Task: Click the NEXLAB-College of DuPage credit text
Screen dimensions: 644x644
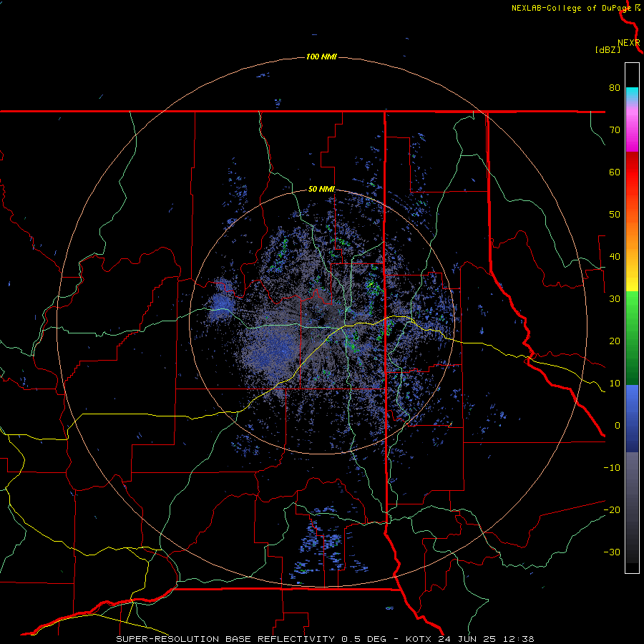Action: [x=571, y=8]
